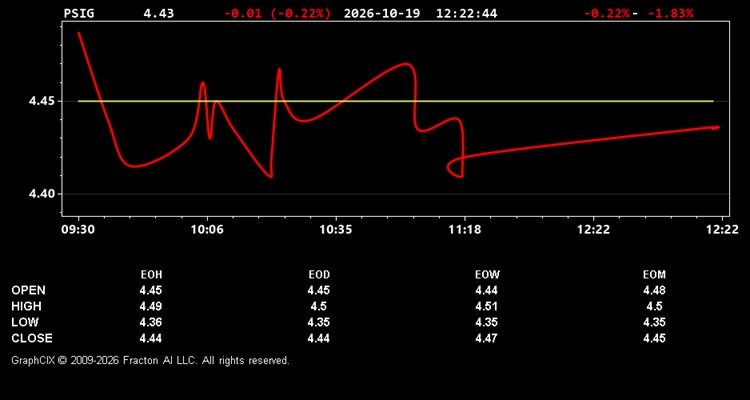The height and width of the screenshot is (400, 750).
Task: Click the 2026-10-19 date label
Action: (382, 13)
